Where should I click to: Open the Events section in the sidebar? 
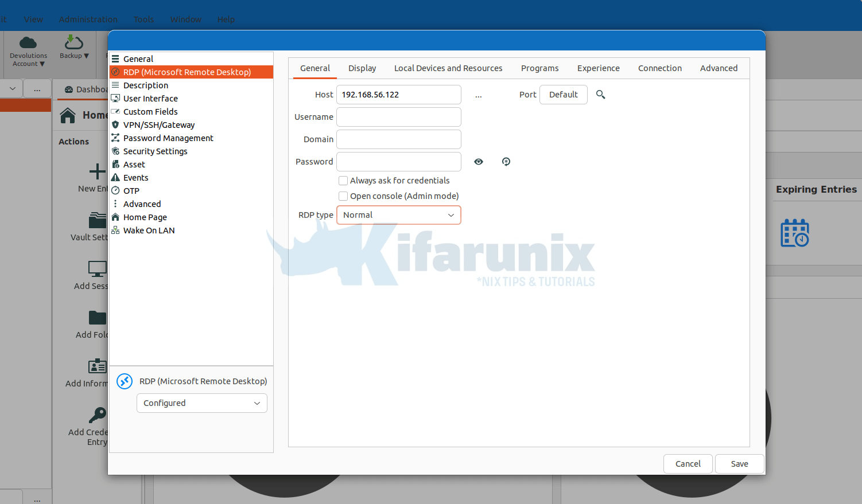point(135,177)
